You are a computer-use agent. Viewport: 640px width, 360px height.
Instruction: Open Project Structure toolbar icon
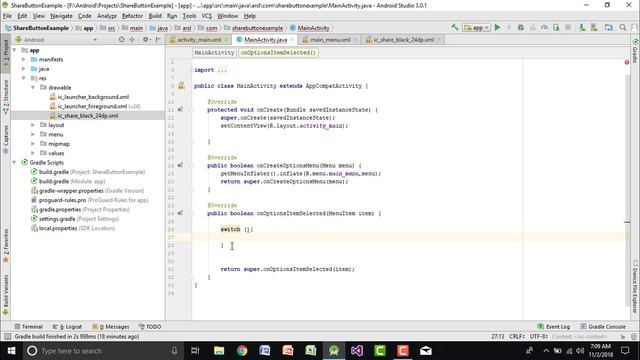(x=609, y=28)
